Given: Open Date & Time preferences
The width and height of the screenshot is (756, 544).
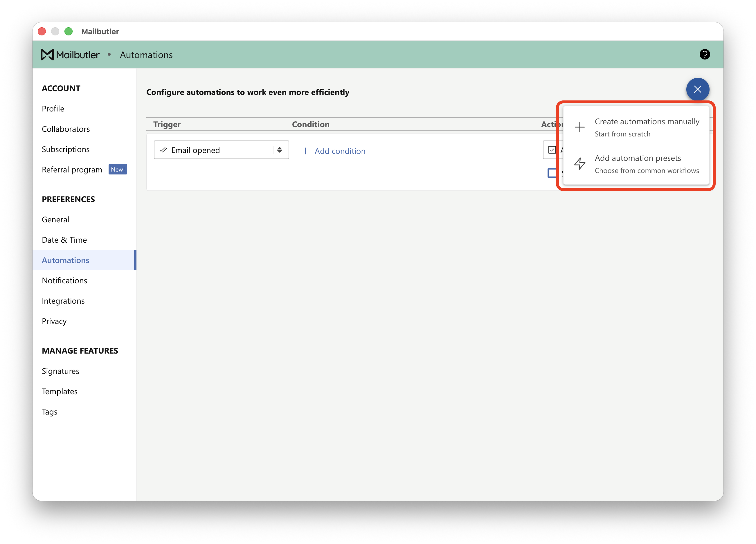Looking at the screenshot, I should (64, 240).
